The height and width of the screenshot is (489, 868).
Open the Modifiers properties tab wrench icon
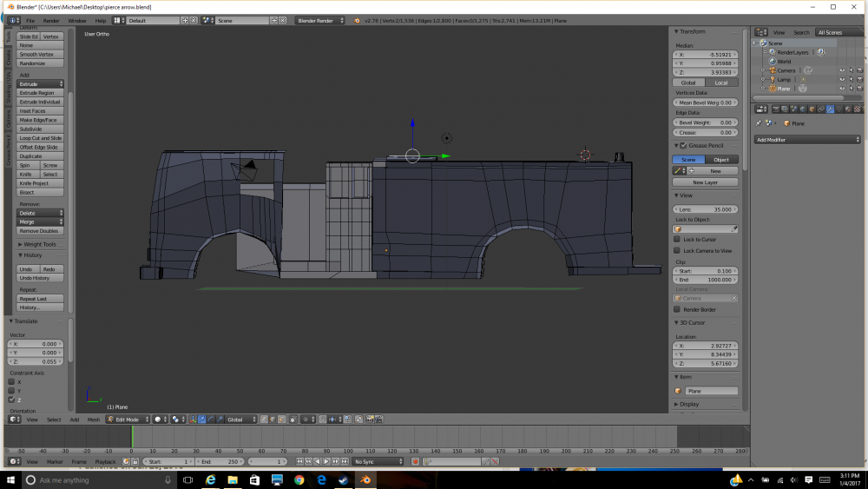click(x=831, y=109)
